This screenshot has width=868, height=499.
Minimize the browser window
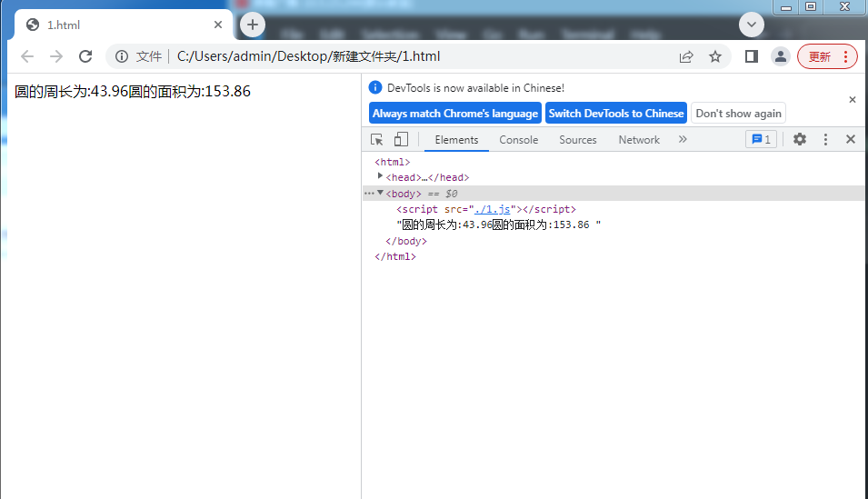point(786,7)
